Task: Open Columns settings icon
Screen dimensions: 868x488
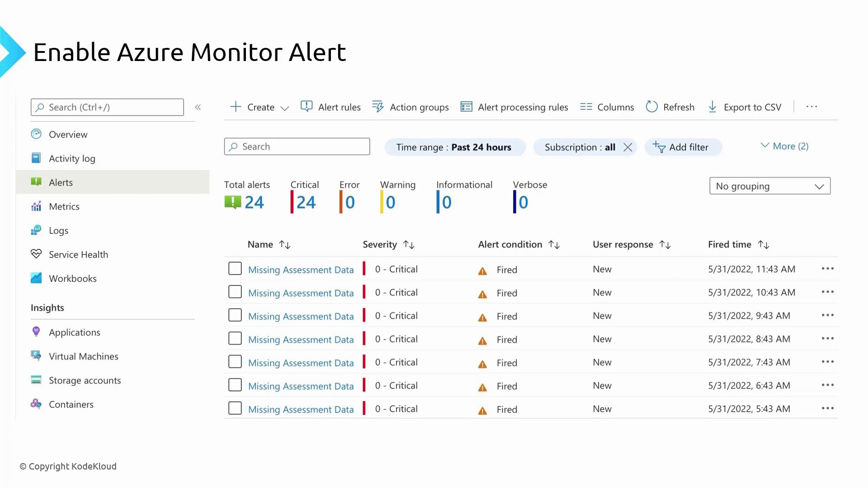Action: [586, 107]
